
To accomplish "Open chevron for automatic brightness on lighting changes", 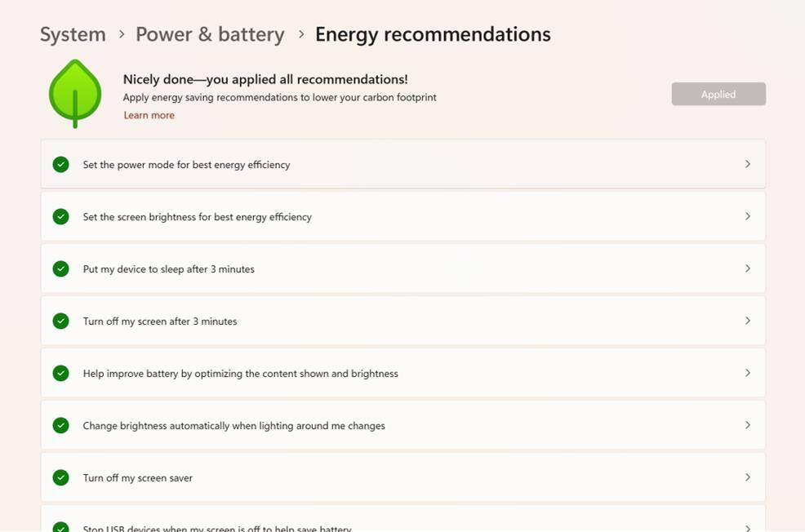I will 747,425.
